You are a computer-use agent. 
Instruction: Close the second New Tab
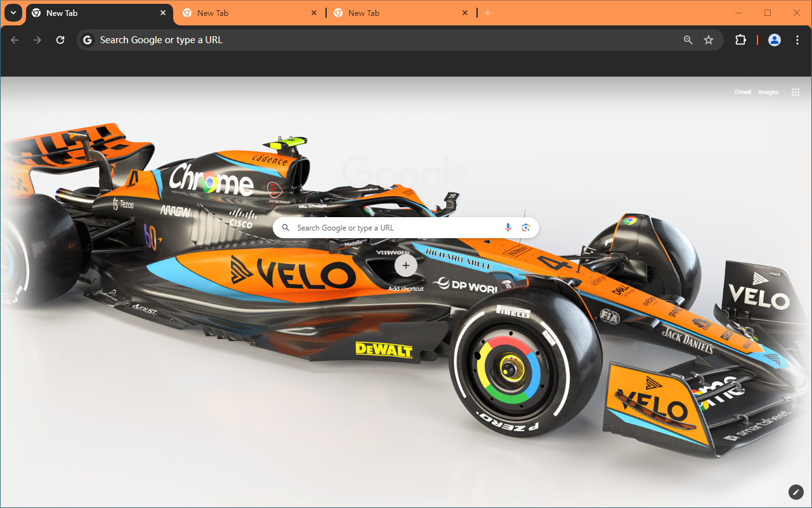click(x=314, y=13)
